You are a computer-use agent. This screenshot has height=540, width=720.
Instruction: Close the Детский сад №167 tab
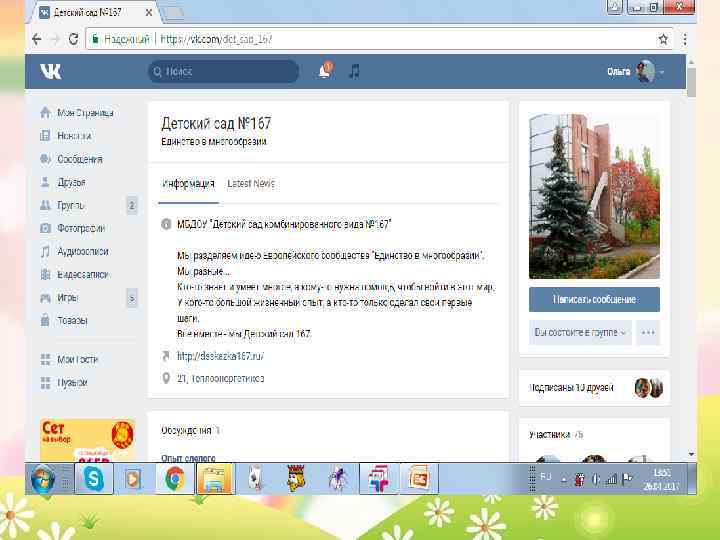[x=149, y=13]
